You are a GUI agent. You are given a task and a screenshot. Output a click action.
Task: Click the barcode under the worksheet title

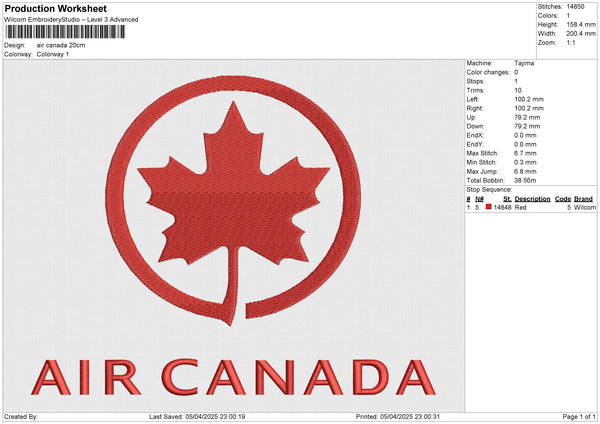pyautogui.click(x=65, y=32)
